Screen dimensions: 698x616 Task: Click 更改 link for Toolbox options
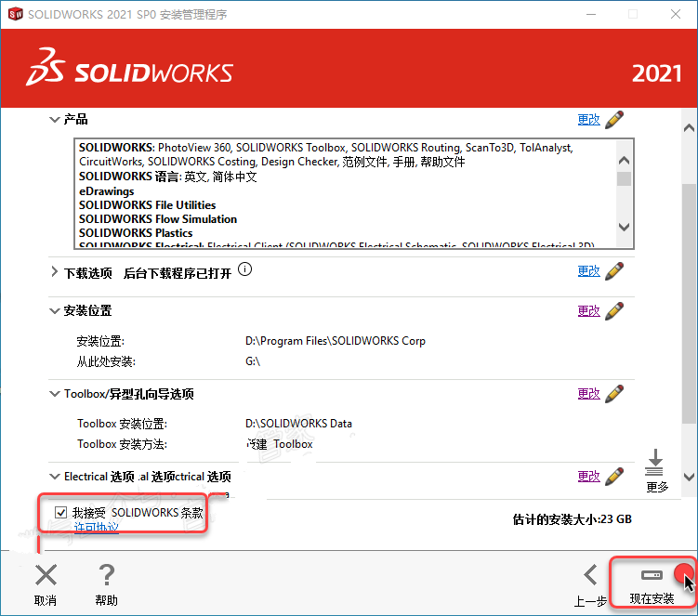tap(588, 394)
